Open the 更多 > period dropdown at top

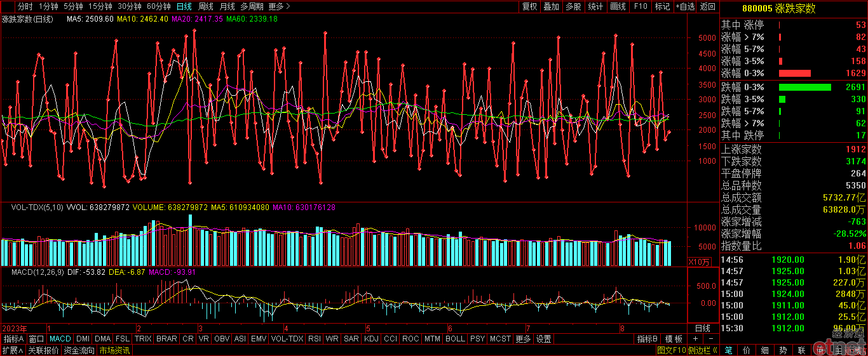[x=279, y=6]
